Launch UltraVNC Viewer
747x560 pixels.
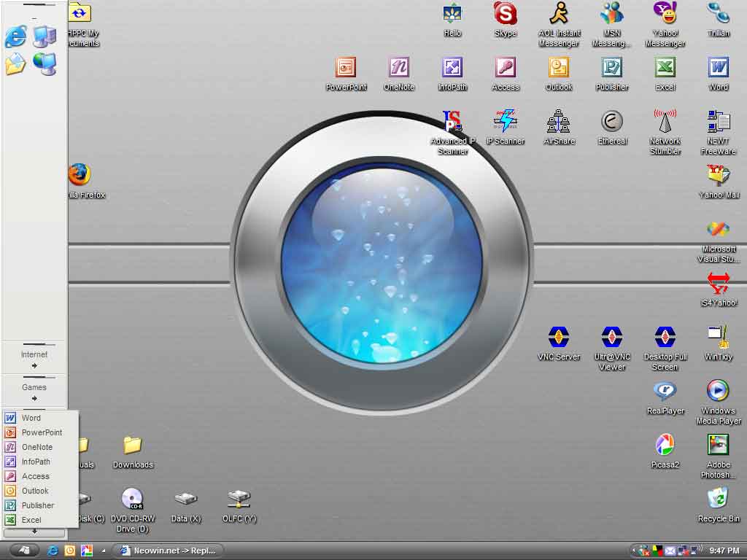pyautogui.click(x=611, y=337)
